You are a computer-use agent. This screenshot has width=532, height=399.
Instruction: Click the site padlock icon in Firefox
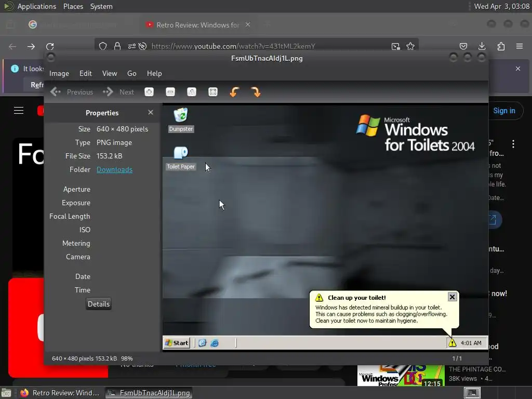[x=117, y=46]
